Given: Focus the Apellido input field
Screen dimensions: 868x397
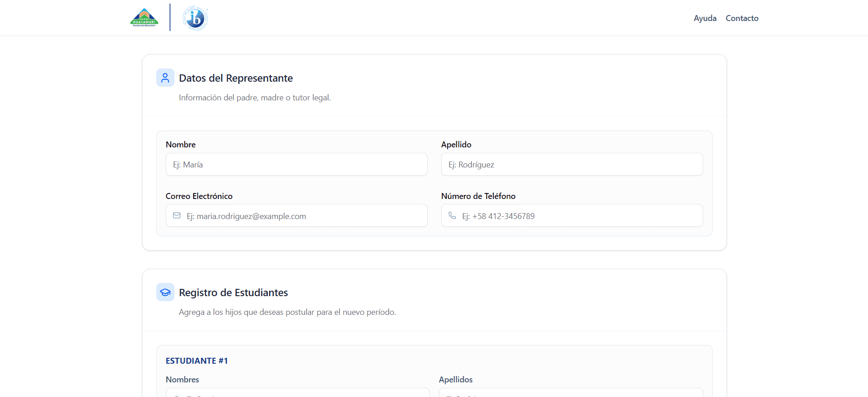Looking at the screenshot, I should [x=572, y=164].
